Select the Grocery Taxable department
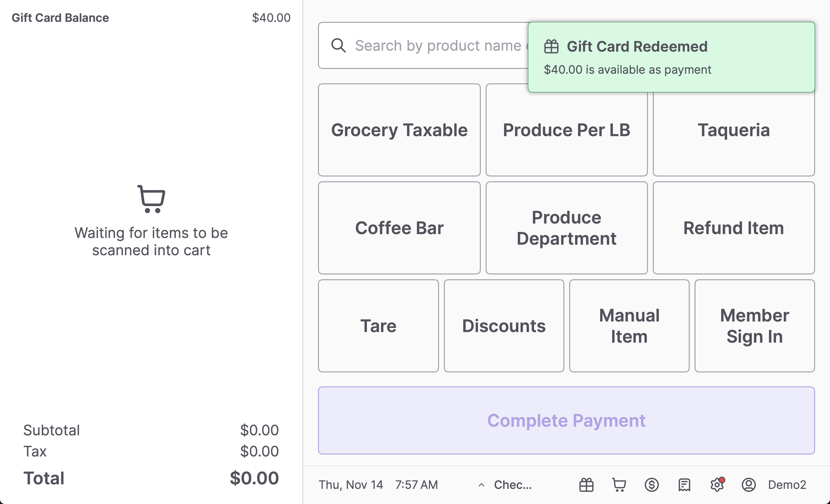The width and height of the screenshot is (830, 504). 399,130
